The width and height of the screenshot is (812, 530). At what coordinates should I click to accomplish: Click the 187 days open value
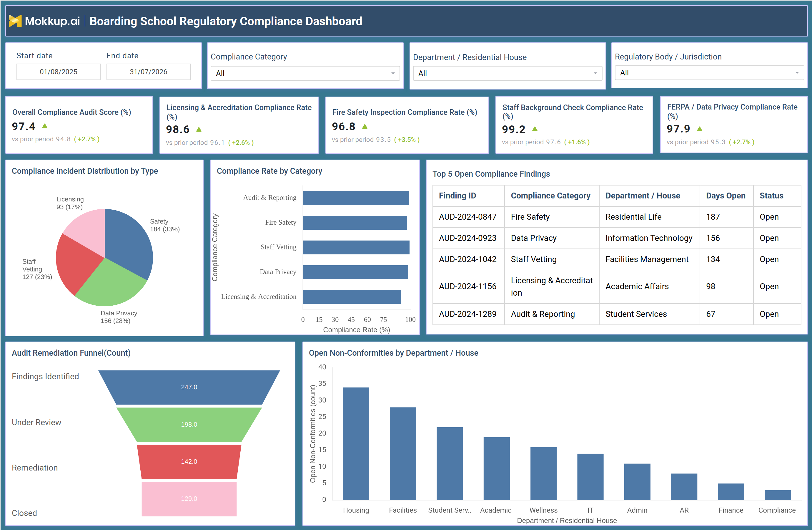pos(713,217)
